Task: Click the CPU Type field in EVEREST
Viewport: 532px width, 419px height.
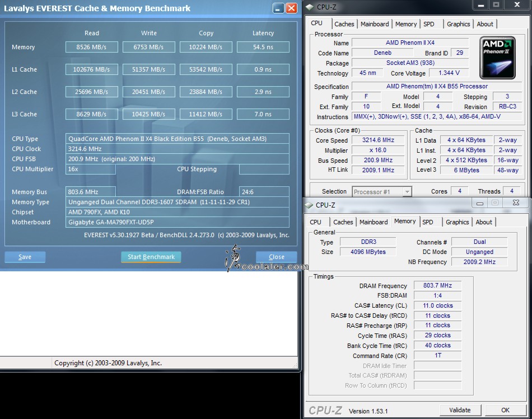Action: point(178,139)
